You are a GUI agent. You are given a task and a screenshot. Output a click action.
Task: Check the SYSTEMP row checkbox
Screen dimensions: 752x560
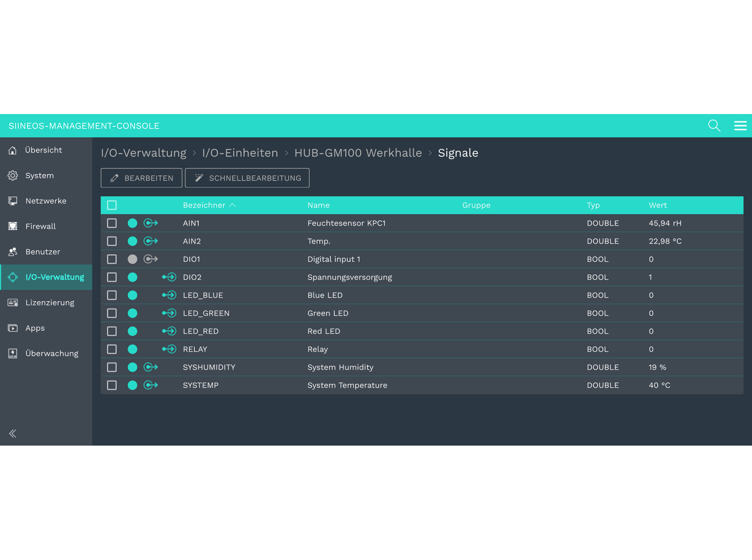[112, 385]
